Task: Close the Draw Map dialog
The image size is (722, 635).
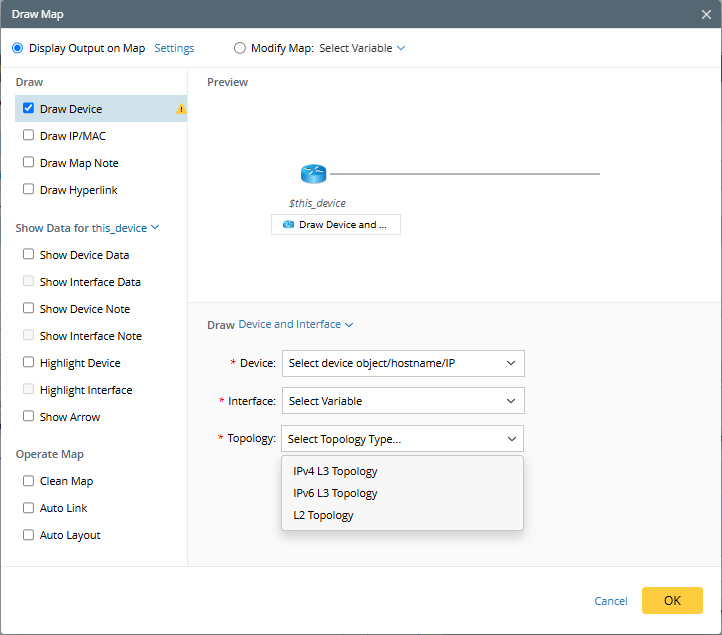Action: point(706,14)
